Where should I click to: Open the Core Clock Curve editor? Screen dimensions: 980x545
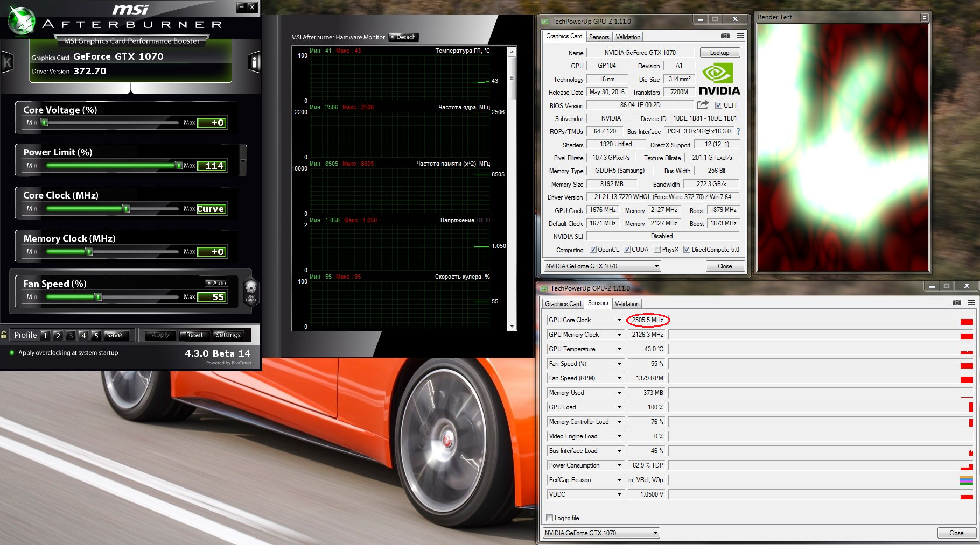point(211,209)
